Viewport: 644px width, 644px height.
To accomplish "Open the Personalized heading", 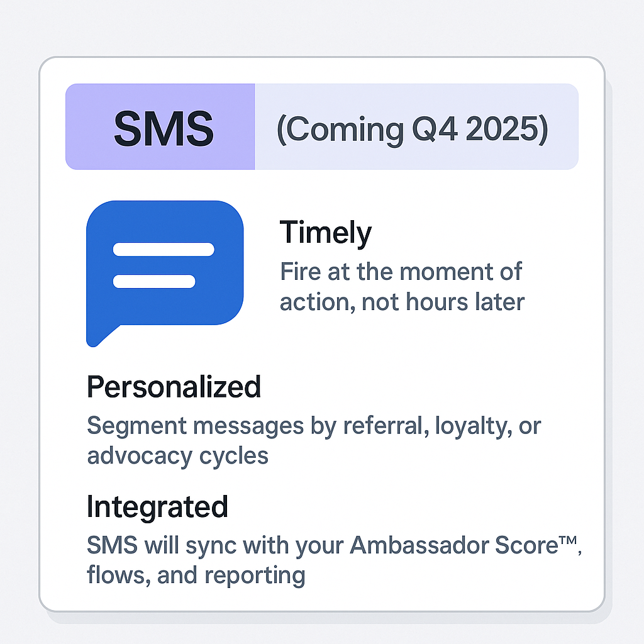I will click(174, 387).
